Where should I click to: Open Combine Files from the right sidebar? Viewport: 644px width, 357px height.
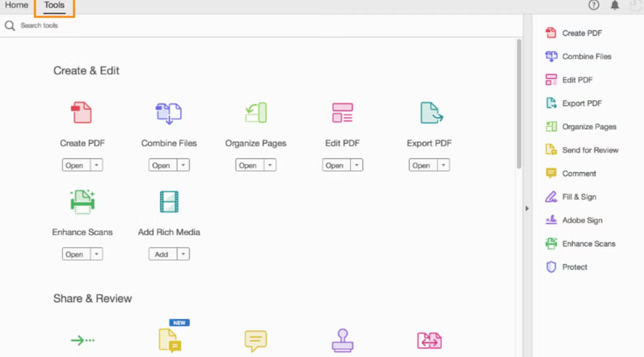coord(578,56)
